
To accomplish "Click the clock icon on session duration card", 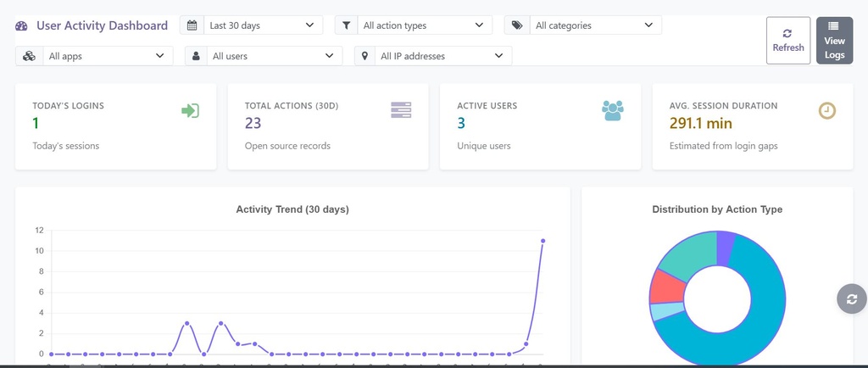I will [x=827, y=111].
